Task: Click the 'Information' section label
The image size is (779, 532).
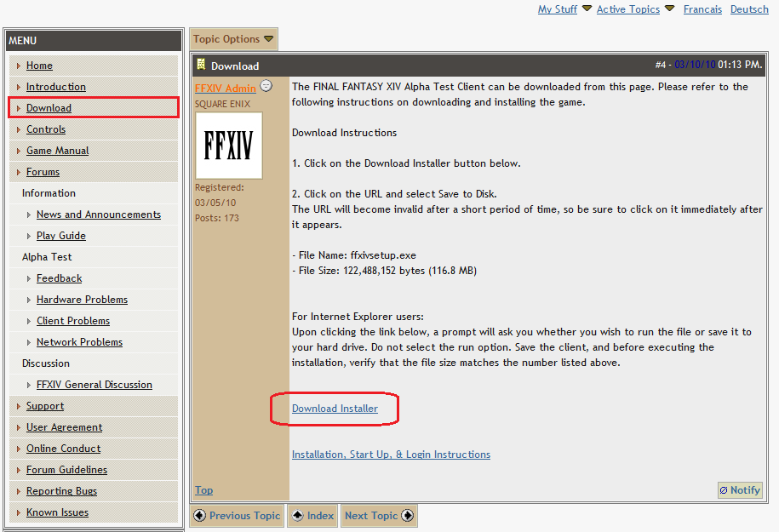Action: pos(49,193)
